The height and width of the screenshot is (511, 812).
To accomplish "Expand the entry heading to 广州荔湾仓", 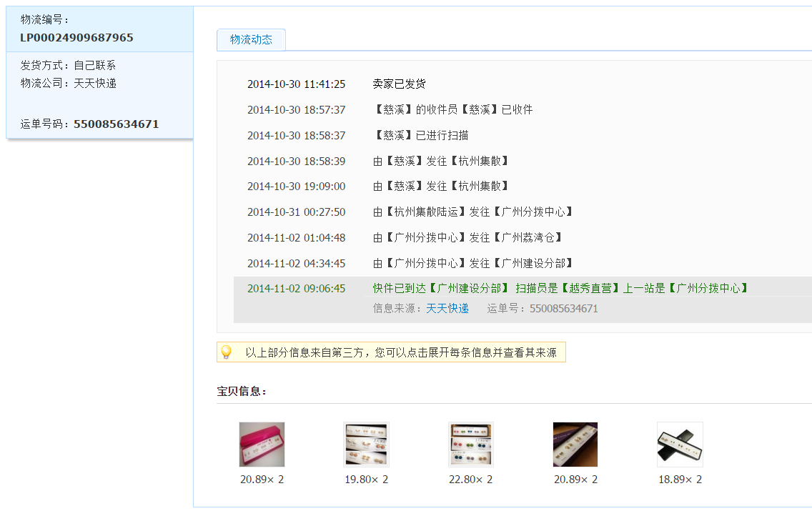I will pyautogui.click(x=468, y=238).
